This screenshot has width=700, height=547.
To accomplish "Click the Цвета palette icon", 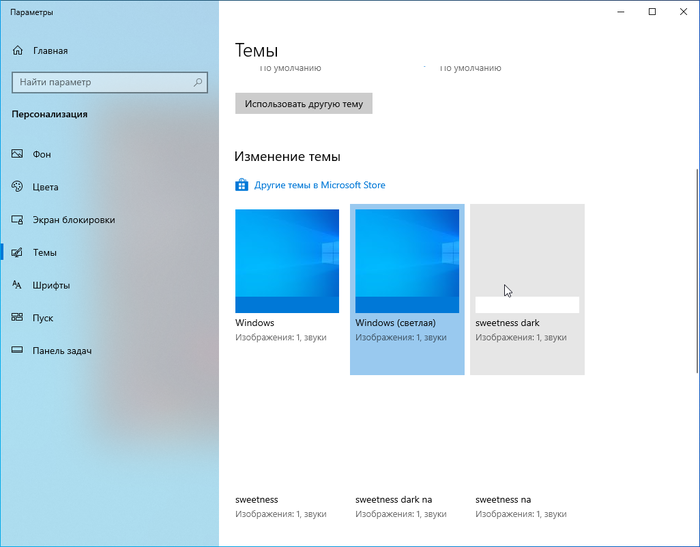I will click(x=17, y=187).
